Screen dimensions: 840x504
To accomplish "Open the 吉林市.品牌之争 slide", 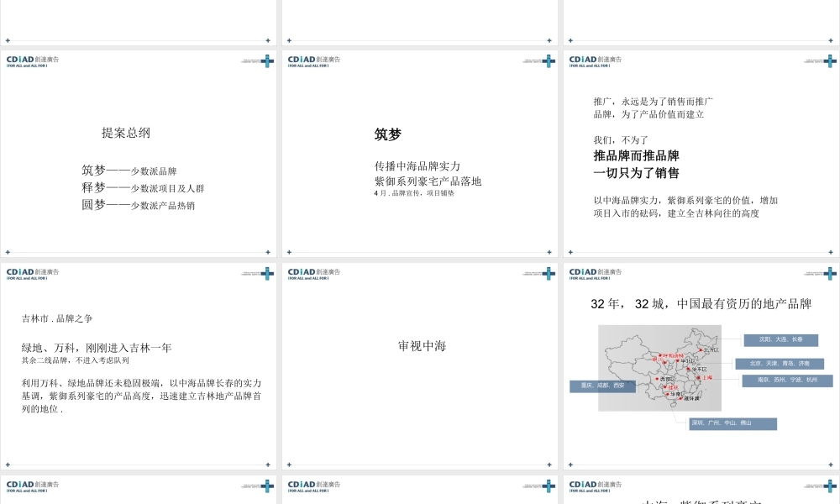I will click(x=139, y=366).
